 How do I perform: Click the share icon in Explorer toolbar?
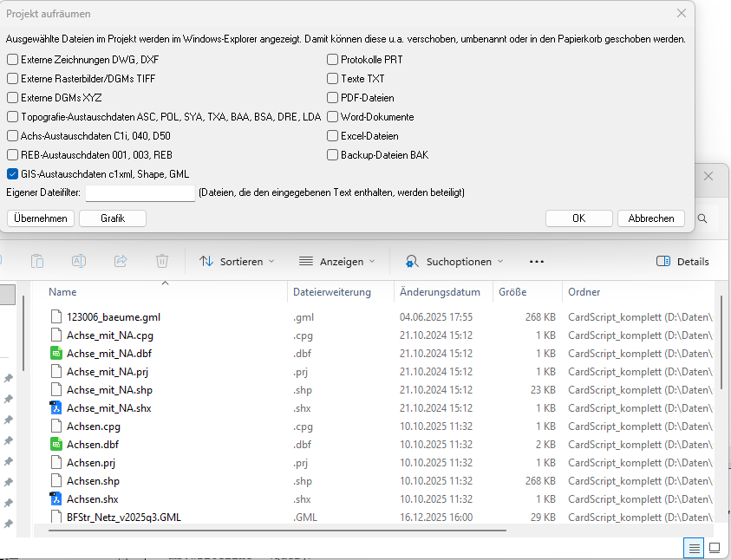[x=121, y=261]
